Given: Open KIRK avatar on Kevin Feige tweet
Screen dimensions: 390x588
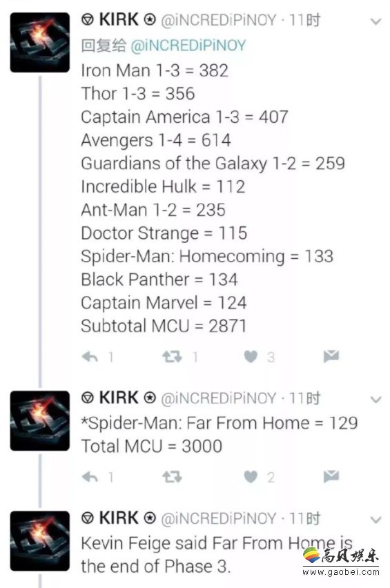Looking at the screenshot, I should pyautogui.click(x=40, y=541).
